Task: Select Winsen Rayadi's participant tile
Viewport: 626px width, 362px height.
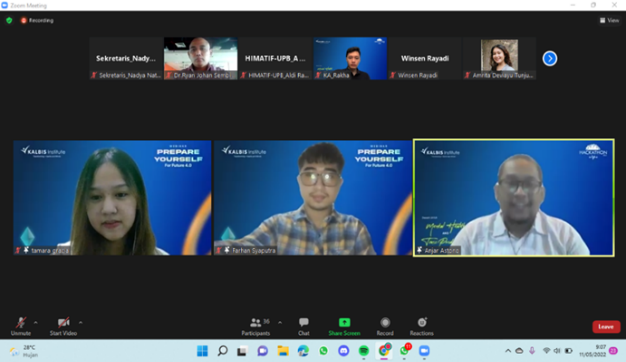Action: tap(425, 58)
